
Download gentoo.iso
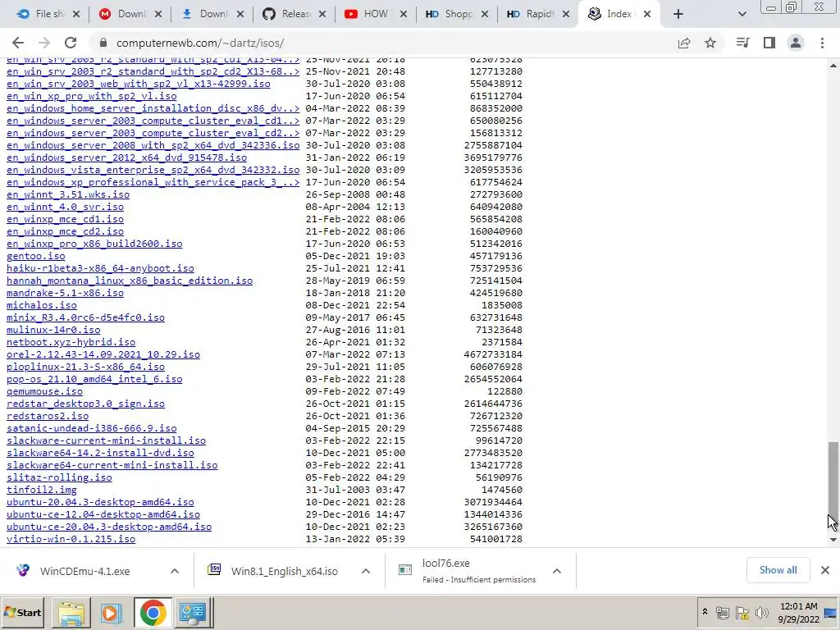click(36, 256)
